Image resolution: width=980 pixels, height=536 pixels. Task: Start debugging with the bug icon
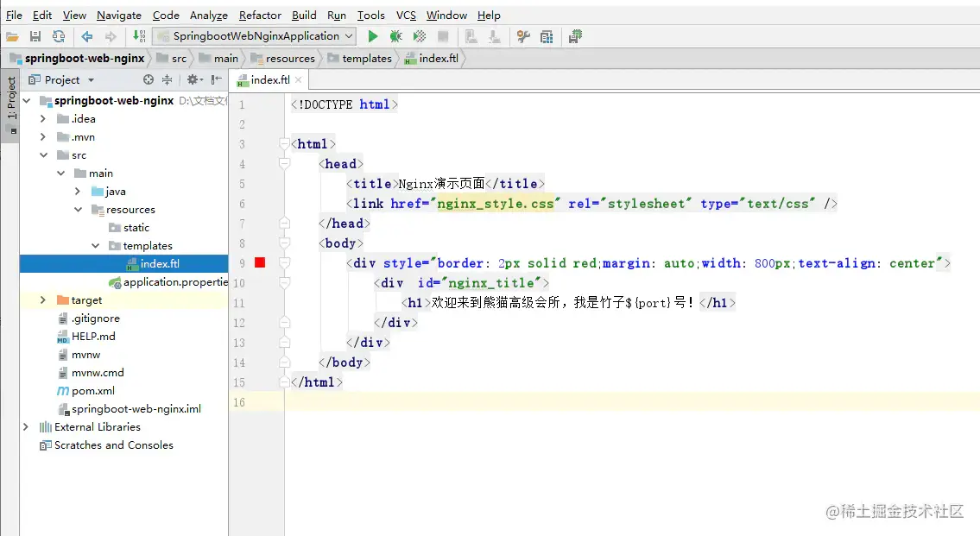tap(395, 37)
